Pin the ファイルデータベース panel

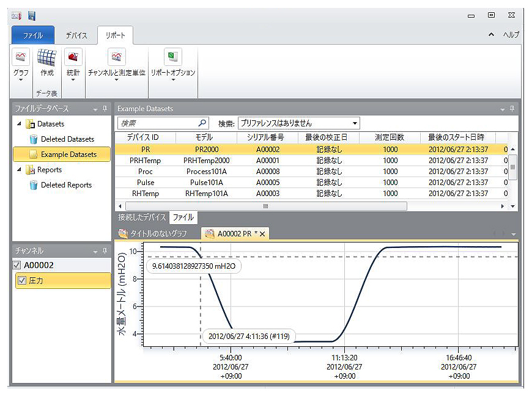[105, 109]
